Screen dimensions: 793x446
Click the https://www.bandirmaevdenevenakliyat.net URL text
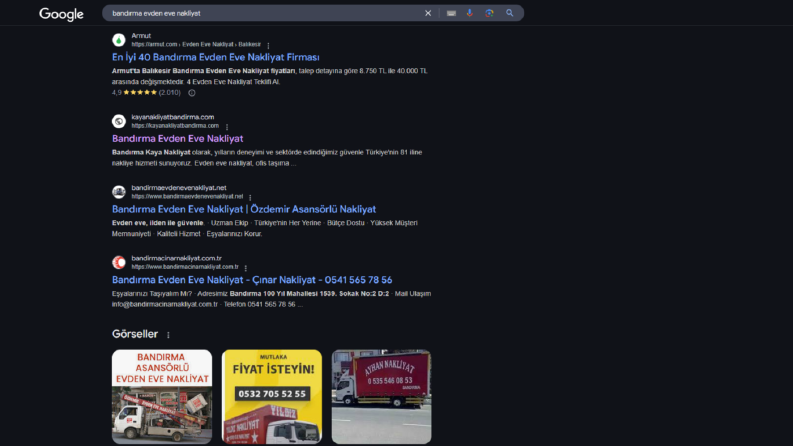pyautogui.click(x=187, y=196)
